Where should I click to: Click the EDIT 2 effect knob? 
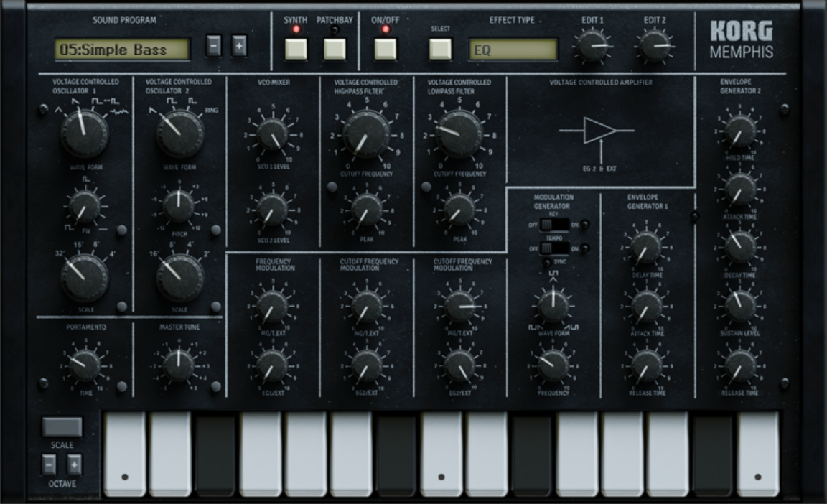655,45
